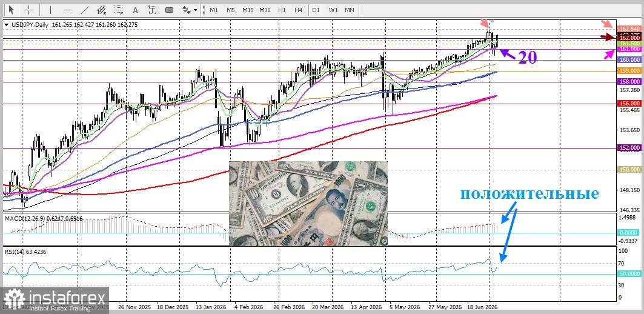The image size is (644, 314).
Task: Choose the horizontal line drawing tool
Action: tap(68, 10)
